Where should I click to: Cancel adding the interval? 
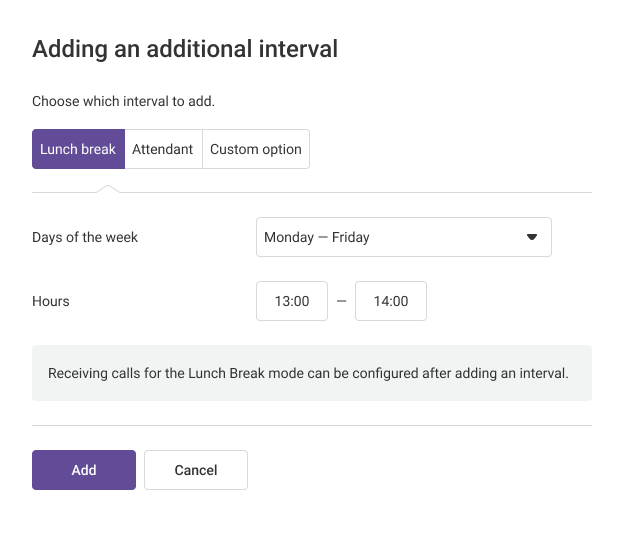(196, 470)
